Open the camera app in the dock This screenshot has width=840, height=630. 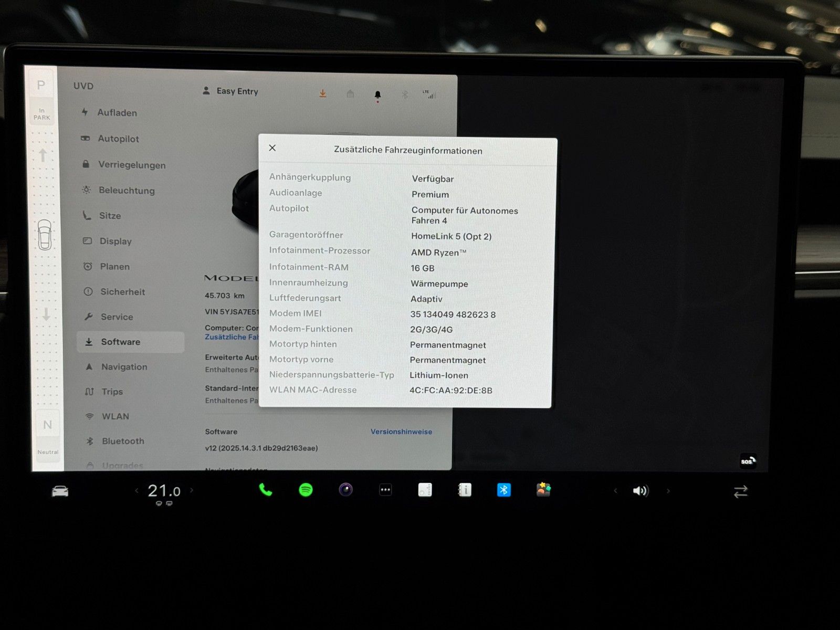[x=345, y=490]
